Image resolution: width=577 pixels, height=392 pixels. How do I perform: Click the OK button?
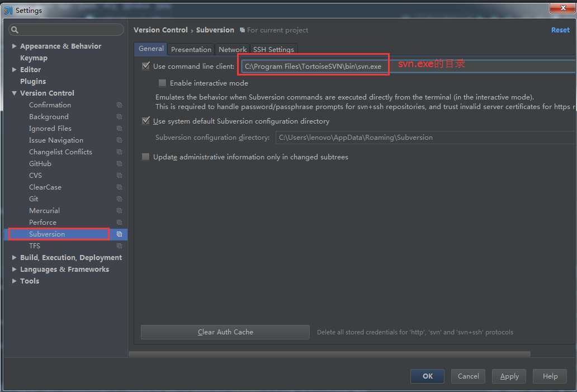pos(427,376)
